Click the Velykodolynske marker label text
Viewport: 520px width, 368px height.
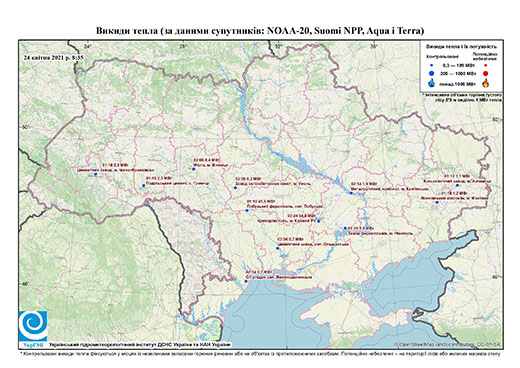[x=278, y=277]
